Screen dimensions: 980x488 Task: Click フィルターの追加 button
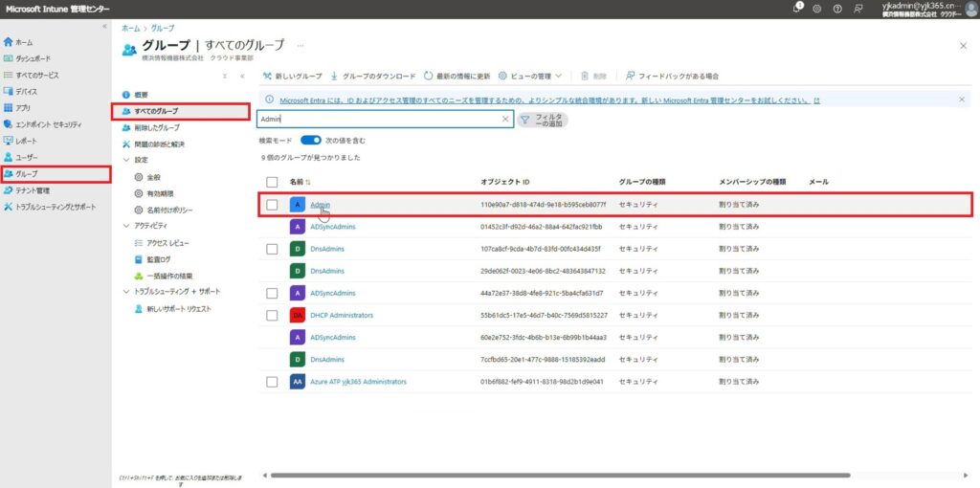point(542,120)
